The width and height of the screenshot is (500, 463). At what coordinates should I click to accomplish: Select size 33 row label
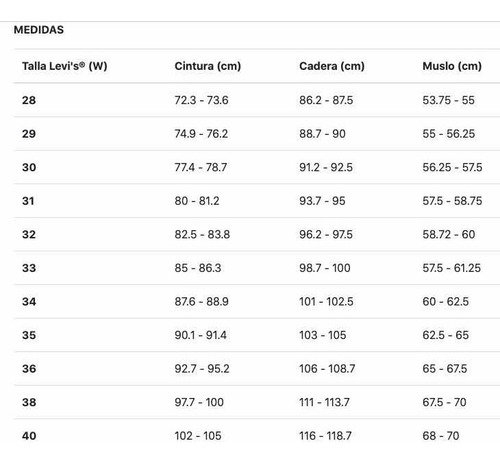29,268
